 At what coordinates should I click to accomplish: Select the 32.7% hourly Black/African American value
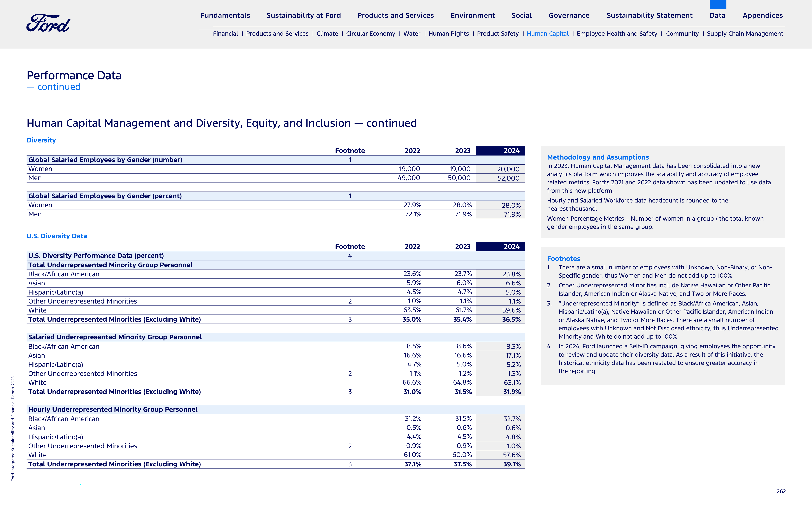point(512,419)
